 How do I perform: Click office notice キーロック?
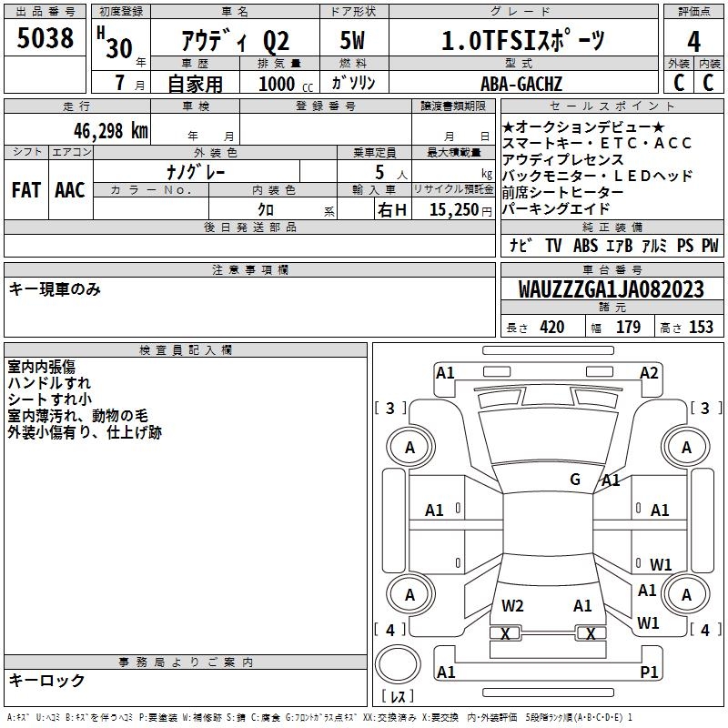pos(47,680)
